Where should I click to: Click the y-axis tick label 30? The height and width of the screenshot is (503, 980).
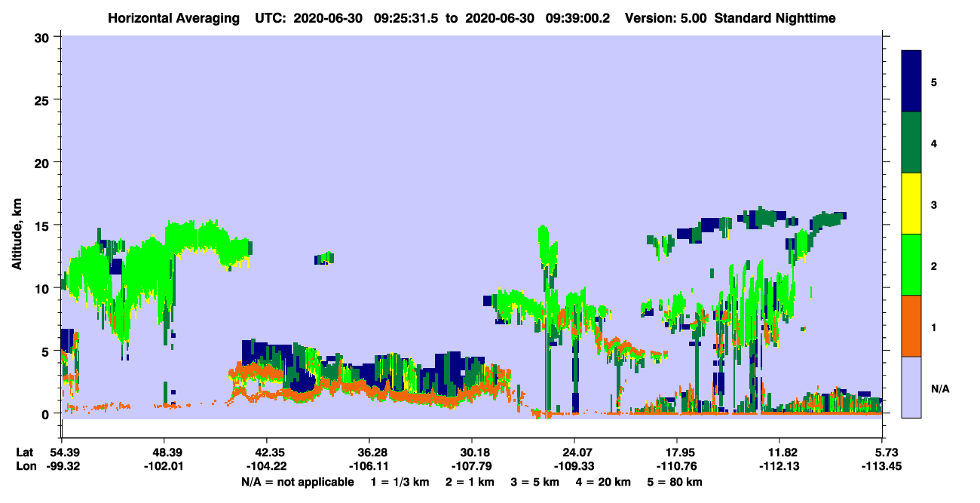44,36
